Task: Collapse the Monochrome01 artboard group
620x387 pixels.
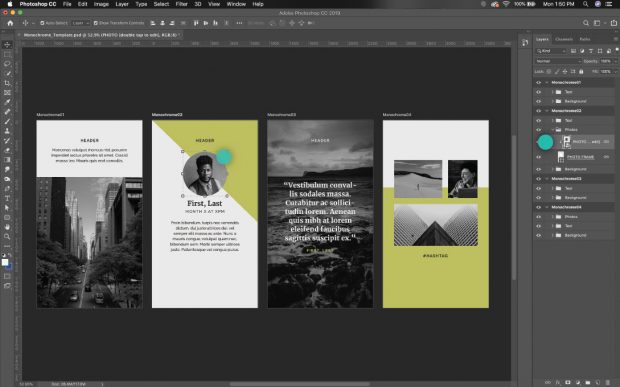Action: [x=547, y=82]
